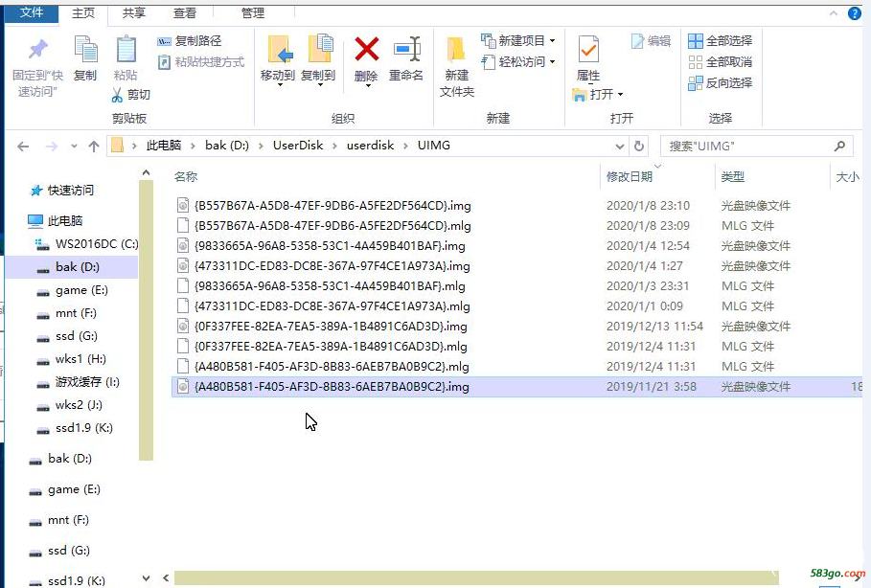Go up one level with up arrow
The image size is (871, 588).
94,147
